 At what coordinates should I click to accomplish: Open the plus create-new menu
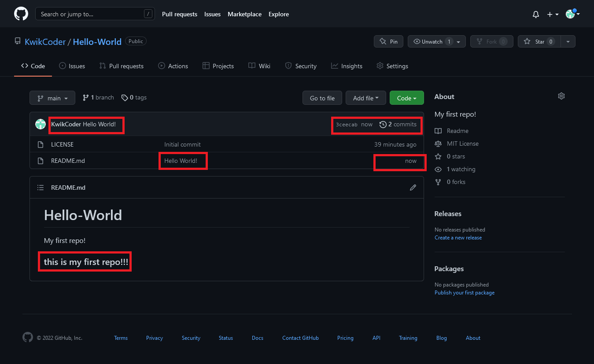tap(553, 15)
